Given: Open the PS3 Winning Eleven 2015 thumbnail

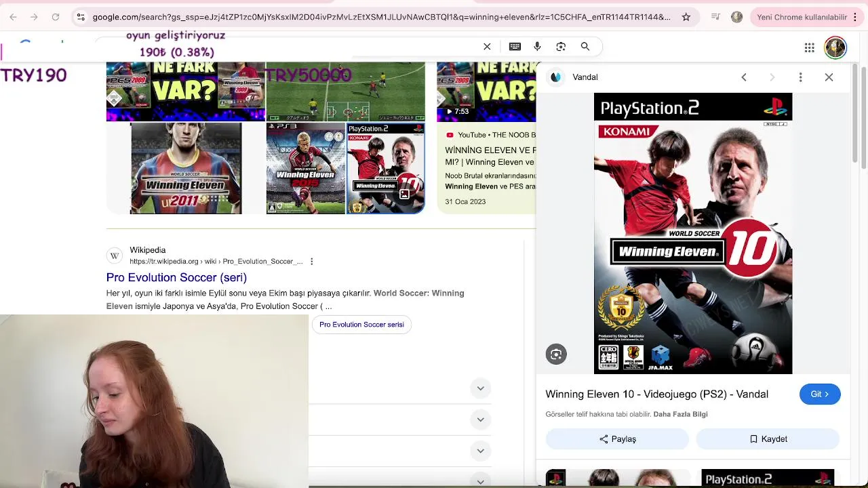Looking at the screenshot, I should tap(305, 168).
